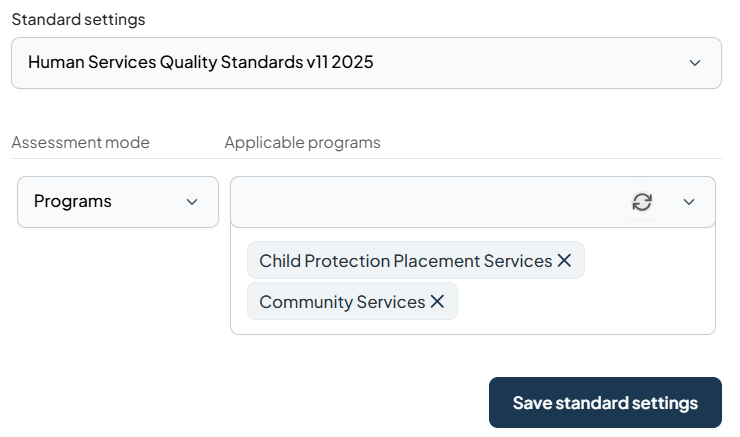Click the Applicable programs label
Image resolution: width=740 pixels, height=437 pixels.
[302, 142]
